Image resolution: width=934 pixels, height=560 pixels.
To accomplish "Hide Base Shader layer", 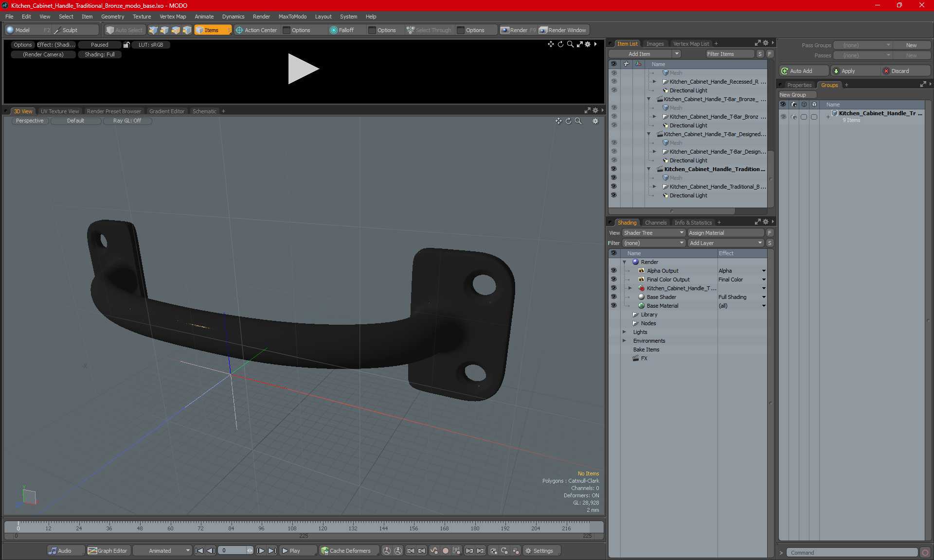I will click(613, 297).
